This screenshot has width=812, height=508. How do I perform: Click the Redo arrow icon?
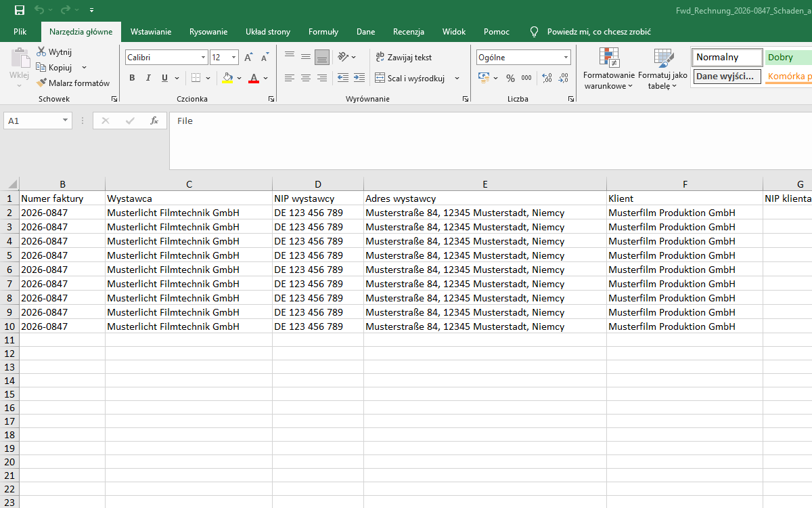65,10
